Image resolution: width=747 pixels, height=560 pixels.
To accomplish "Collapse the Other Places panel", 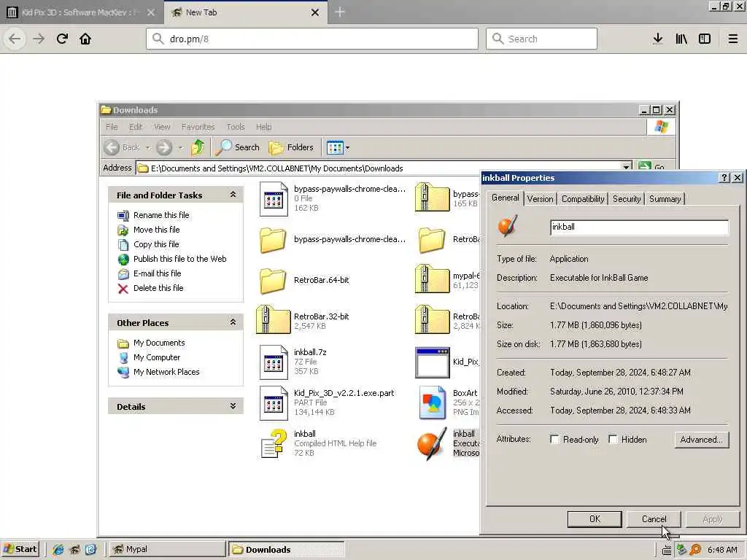I will pyautogui.click(x=233, y=322).
